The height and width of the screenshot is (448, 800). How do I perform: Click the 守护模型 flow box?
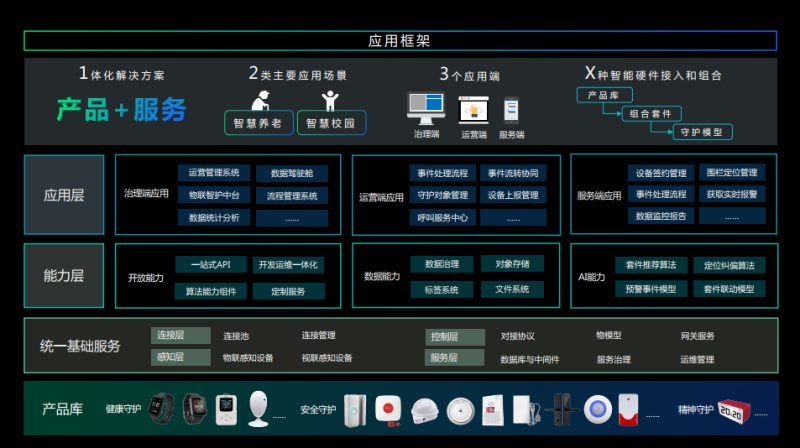coord(702,132)
